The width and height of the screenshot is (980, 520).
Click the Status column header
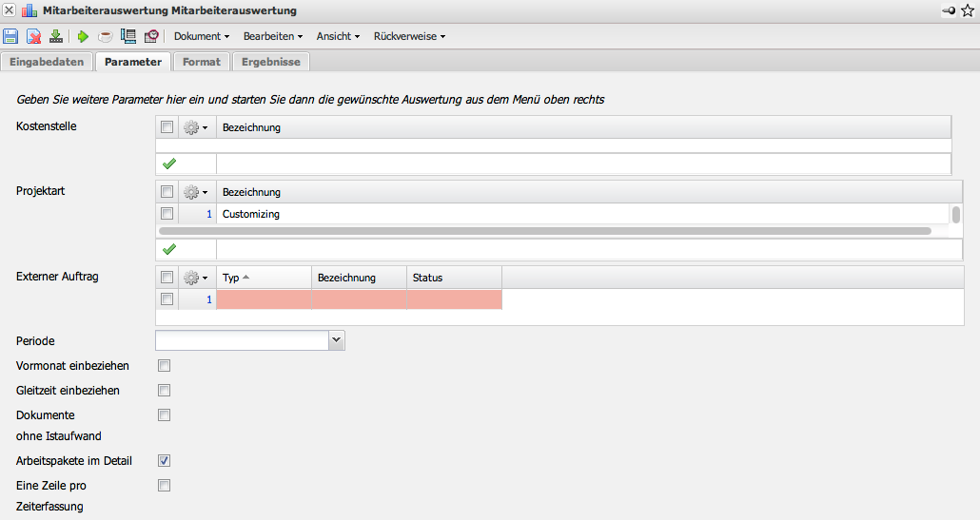pos(454,278)
